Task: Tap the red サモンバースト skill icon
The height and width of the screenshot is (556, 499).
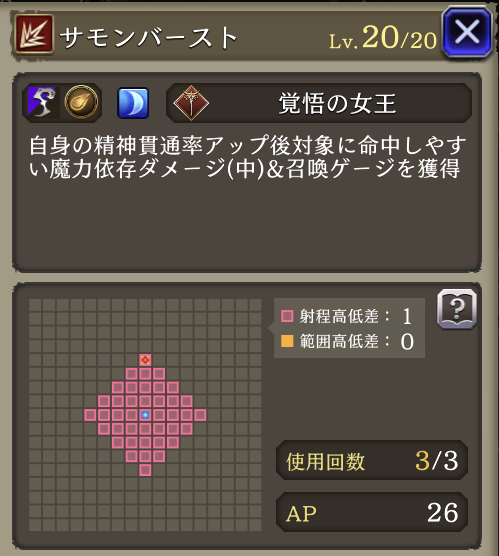Action: tap(34, 34)
